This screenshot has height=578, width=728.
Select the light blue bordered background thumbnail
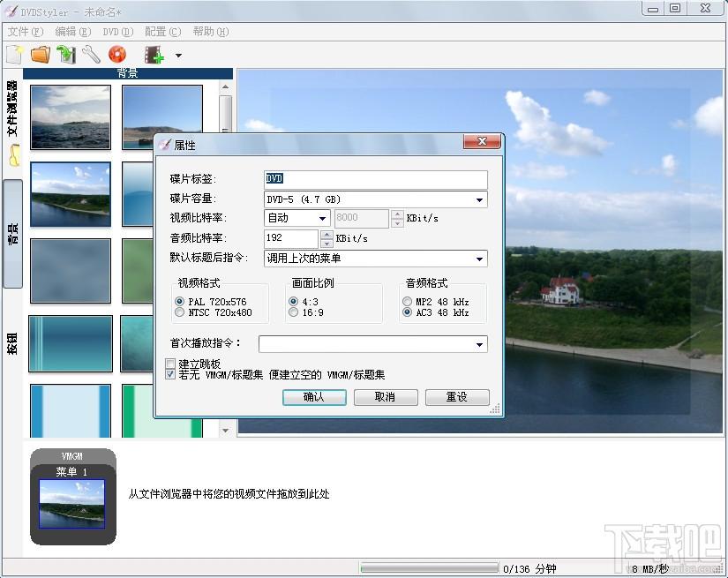[x=71, y=411]
